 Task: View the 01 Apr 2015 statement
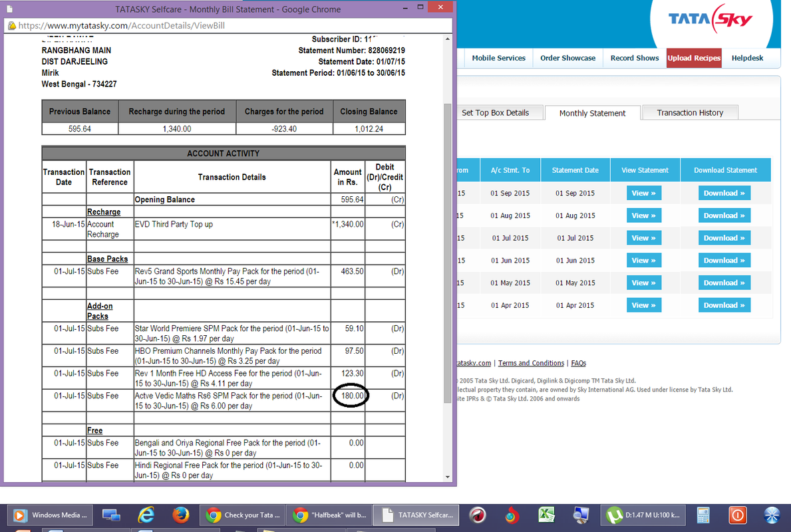tap(644, 305)
